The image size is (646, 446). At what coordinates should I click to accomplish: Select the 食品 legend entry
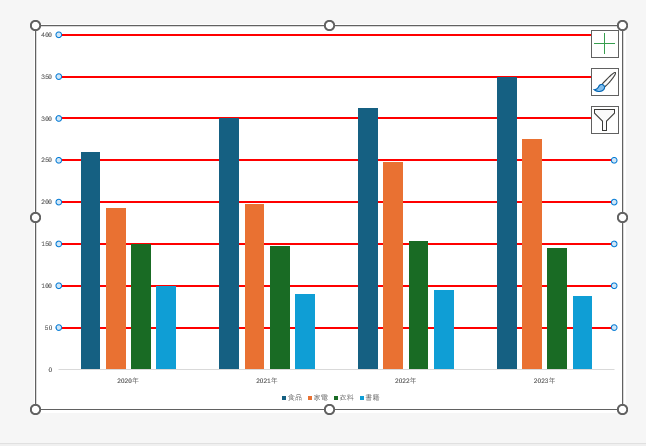pyautogui.click(x=294, y=397)
